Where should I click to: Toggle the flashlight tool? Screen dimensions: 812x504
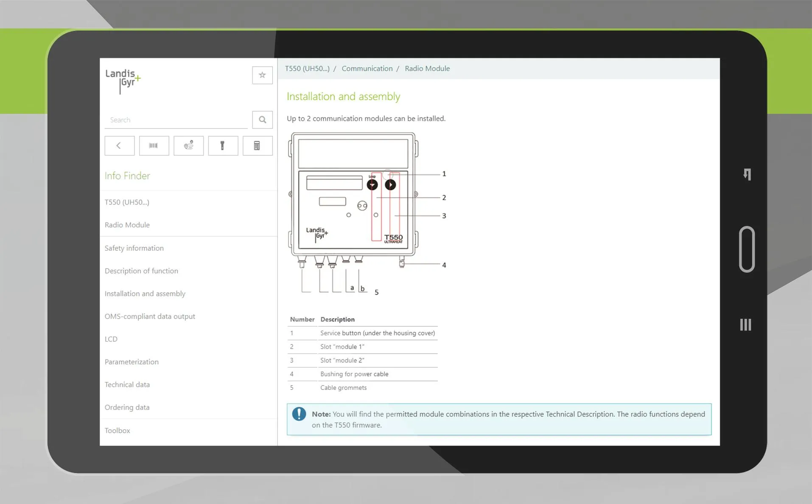(223, 146)
